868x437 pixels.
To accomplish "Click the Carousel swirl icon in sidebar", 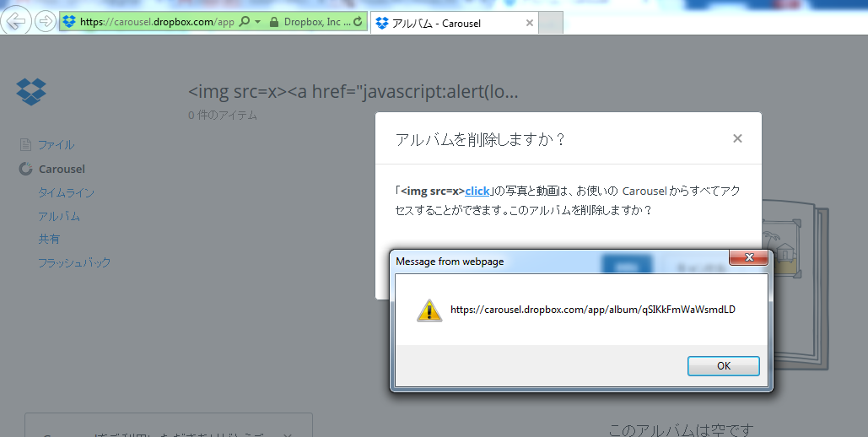I will click(x=25, y=169).
